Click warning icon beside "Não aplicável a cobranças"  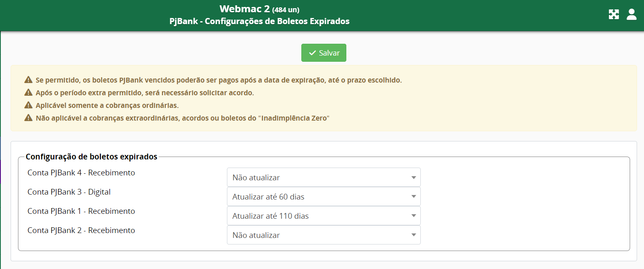coord(28,118)
